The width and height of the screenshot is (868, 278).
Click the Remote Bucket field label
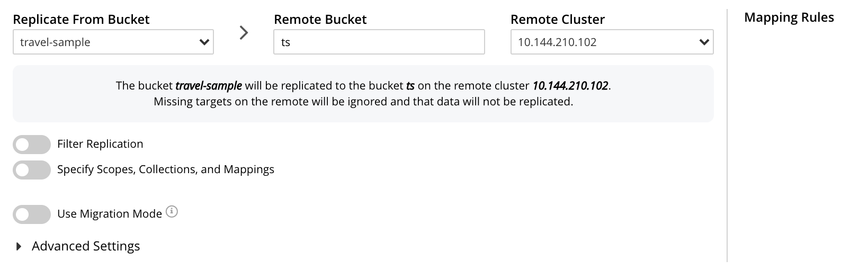tap(320, 20)
